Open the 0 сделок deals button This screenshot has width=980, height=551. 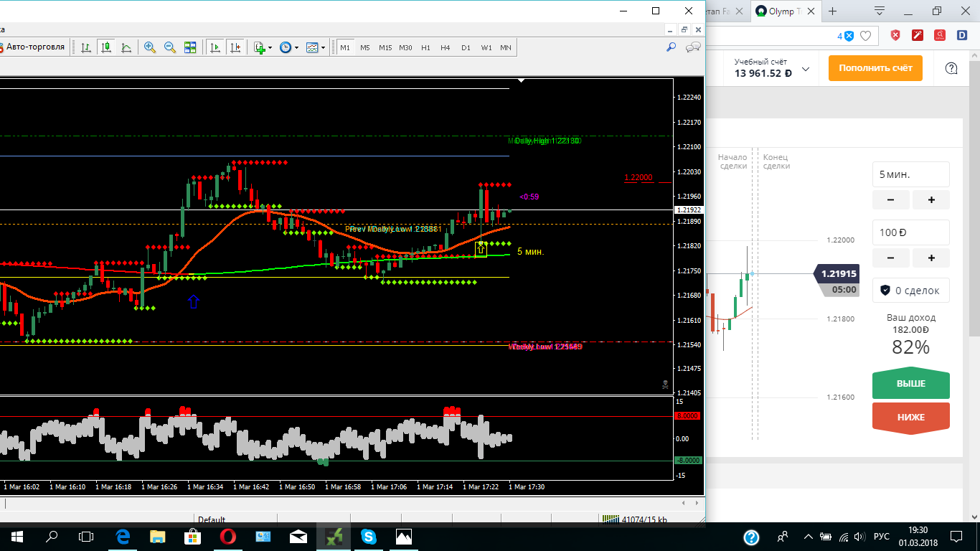pyautogui.click(x=911, y=290)
